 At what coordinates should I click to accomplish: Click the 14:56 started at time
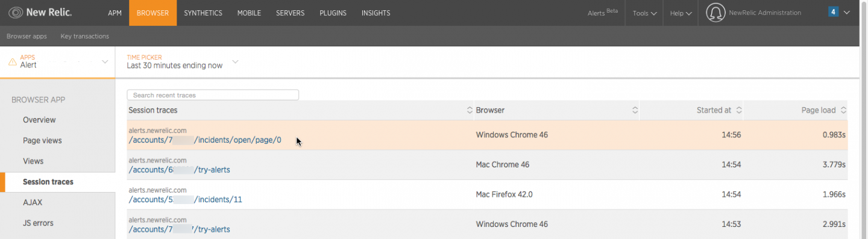731,135
